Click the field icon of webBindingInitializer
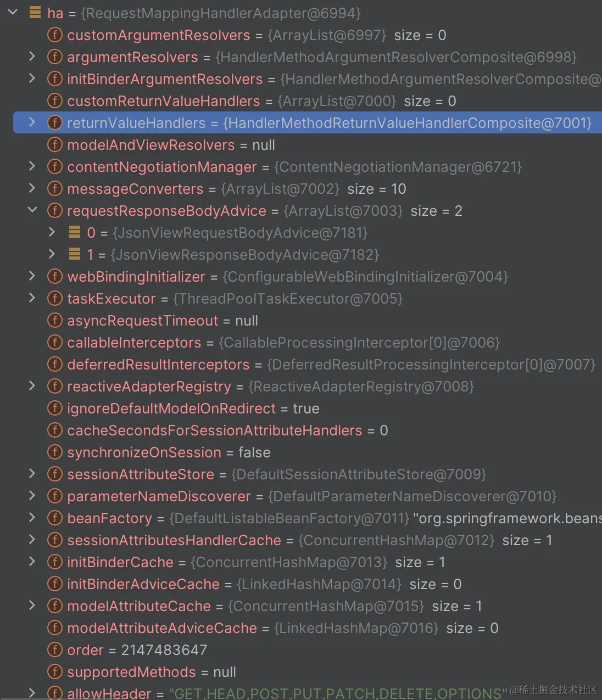 click(55, 277)
